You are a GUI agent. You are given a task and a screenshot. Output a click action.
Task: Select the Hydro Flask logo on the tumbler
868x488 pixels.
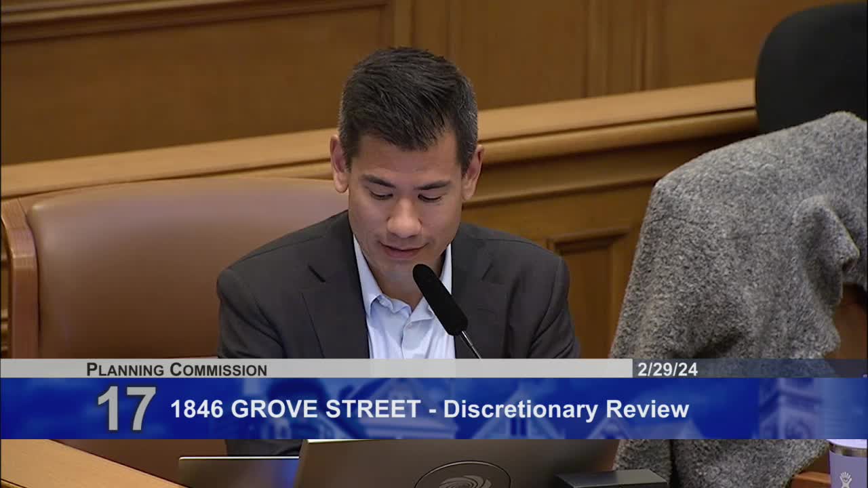[846, 479]
